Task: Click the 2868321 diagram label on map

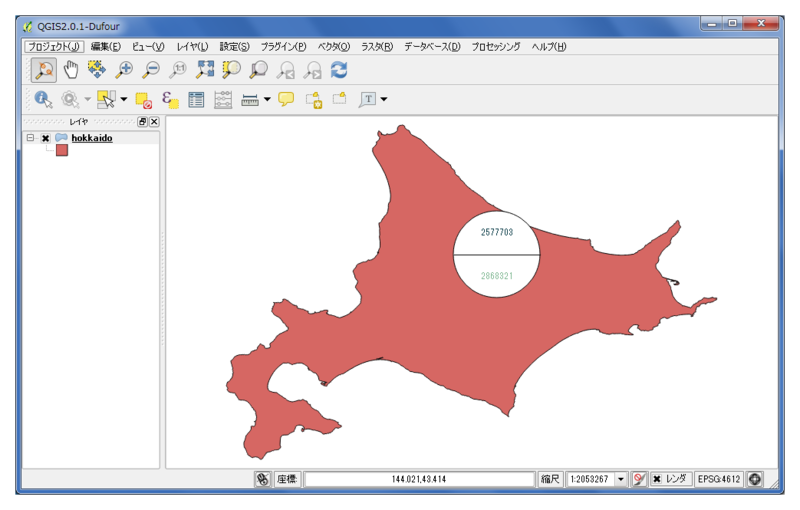Action: point(497,276)
